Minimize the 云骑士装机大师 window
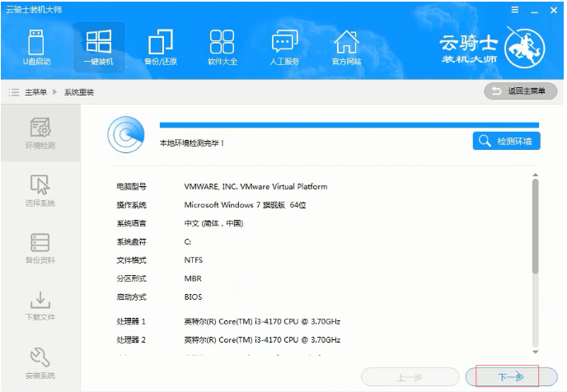Screen dimensions: 567x392 tap(535, 11)
